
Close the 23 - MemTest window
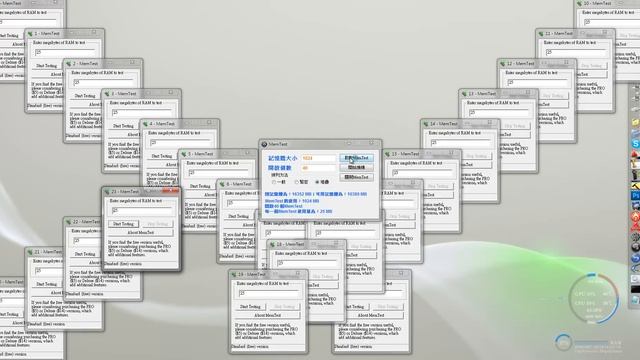(x=171, y=191)
